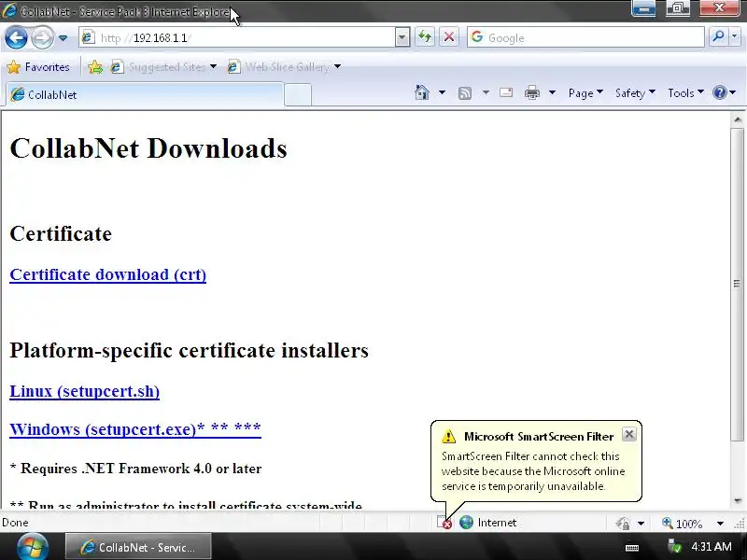The height and width of the screenshot is (560, 747).
Task: Click the Platform-specific certificate installers heading
Action: pyautogui.click(x=190, y=351)
